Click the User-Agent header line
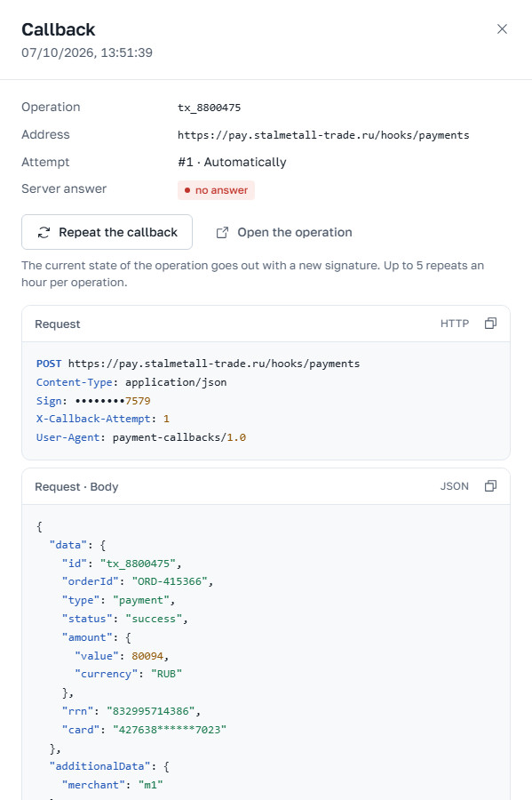Screen dimensions: 532x800 click(x=141, y=437)
